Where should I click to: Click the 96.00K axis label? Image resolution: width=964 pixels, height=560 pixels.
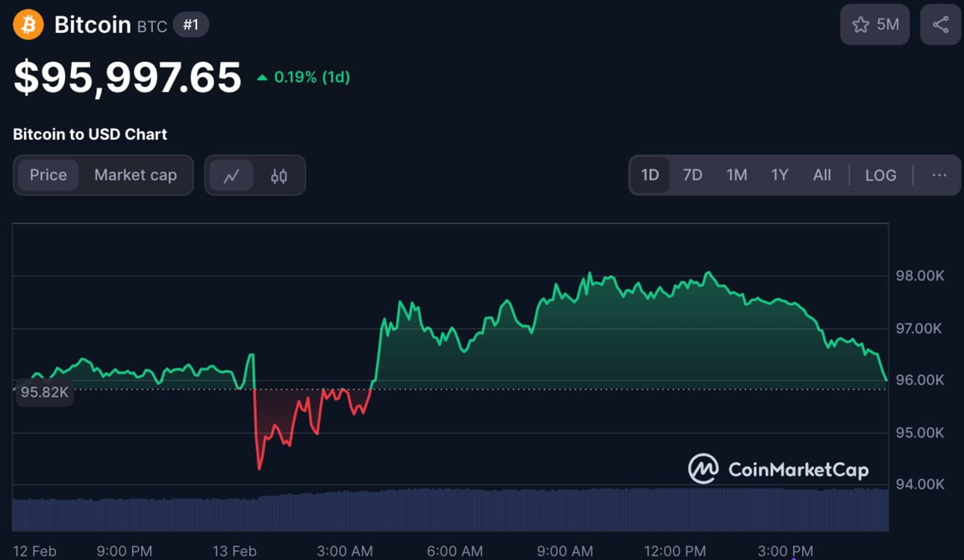pyautogui.click(x=920, y=380)
